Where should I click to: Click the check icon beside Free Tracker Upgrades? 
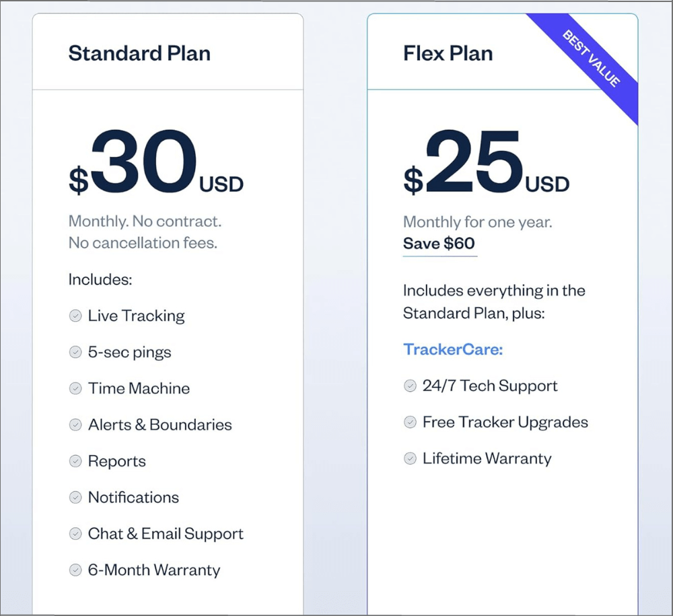tap(410, 422)
